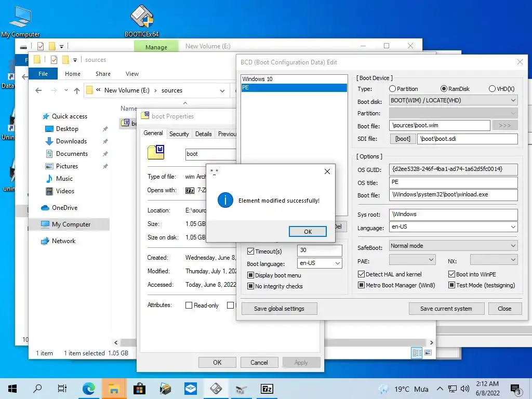Open View ribbon tab
The height and width of the screenshot is (399, 532).
coord(132,74)
